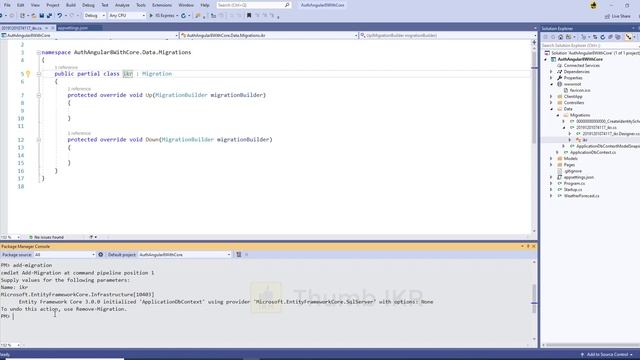Collapse the Up method block
Viewport: 640px width, 360px height.
38,95
